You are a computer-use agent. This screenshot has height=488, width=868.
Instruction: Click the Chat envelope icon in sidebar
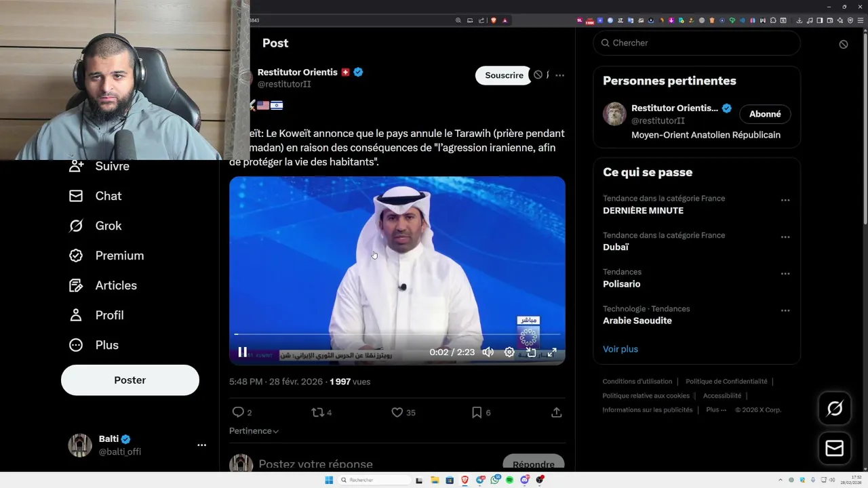tap(76, 196)
